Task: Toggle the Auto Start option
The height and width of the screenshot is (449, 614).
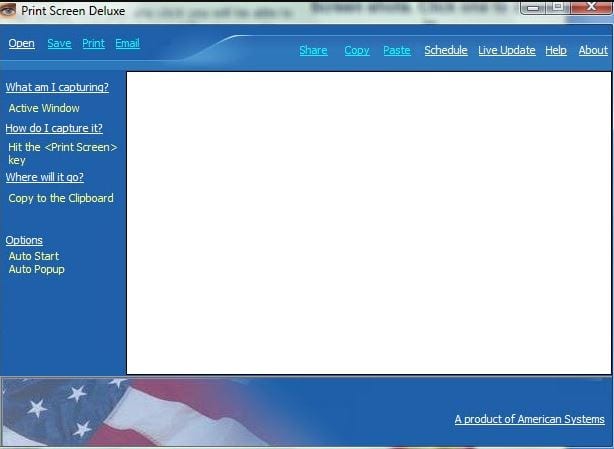Action: tap(34, 256)
